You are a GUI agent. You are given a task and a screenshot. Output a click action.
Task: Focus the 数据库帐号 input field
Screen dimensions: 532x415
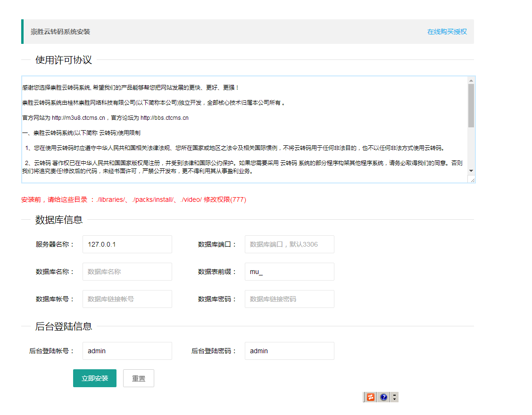pos(127,299)
